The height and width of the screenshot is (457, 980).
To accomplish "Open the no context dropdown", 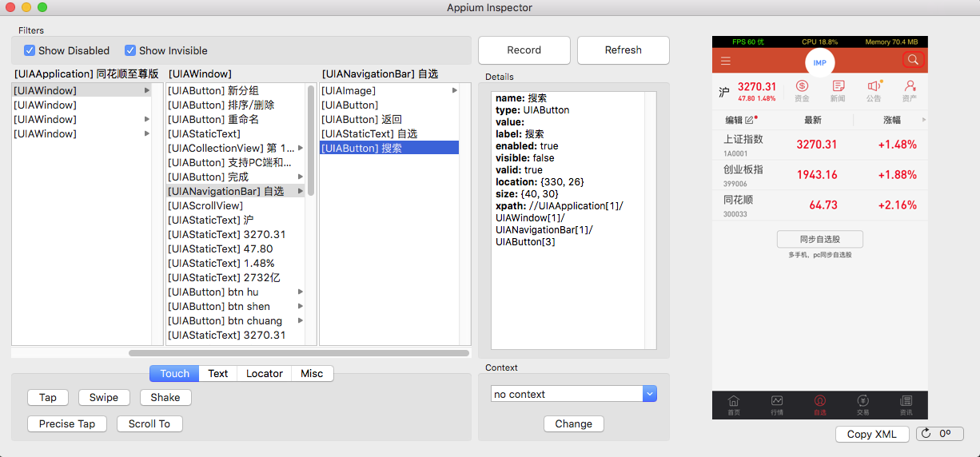I will (573, 394).
